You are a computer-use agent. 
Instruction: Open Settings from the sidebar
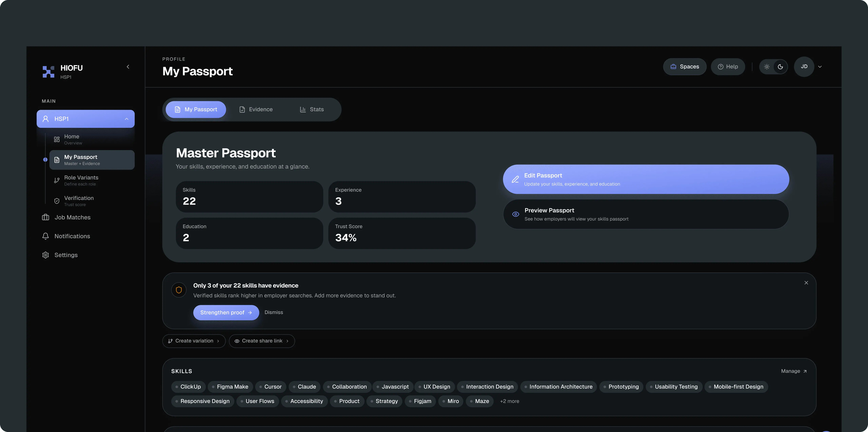click(86, 255)
